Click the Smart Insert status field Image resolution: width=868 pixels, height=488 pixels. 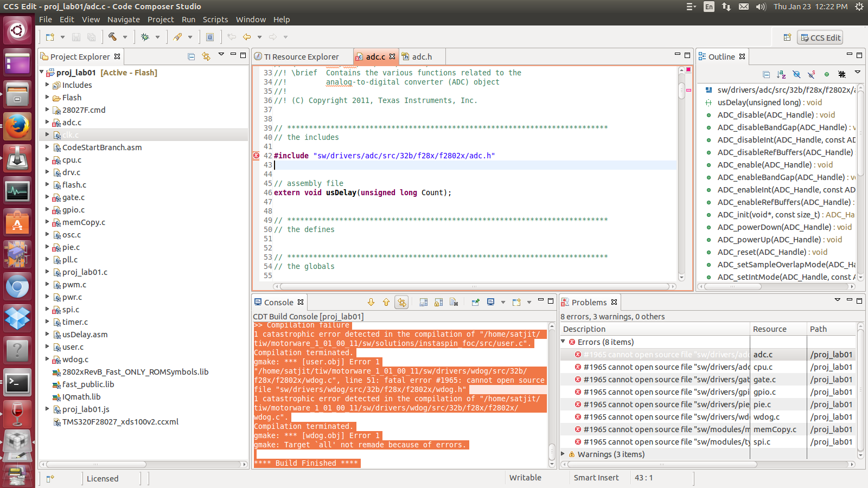pyautogui.click(x=596, y=478)
